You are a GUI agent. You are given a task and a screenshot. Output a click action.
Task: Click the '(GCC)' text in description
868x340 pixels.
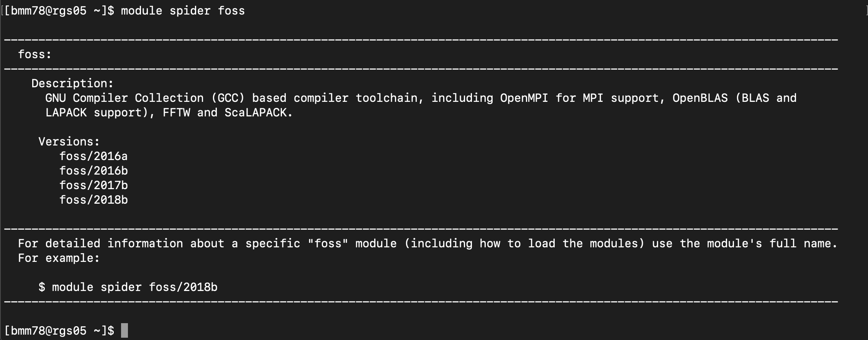[228, 98]
